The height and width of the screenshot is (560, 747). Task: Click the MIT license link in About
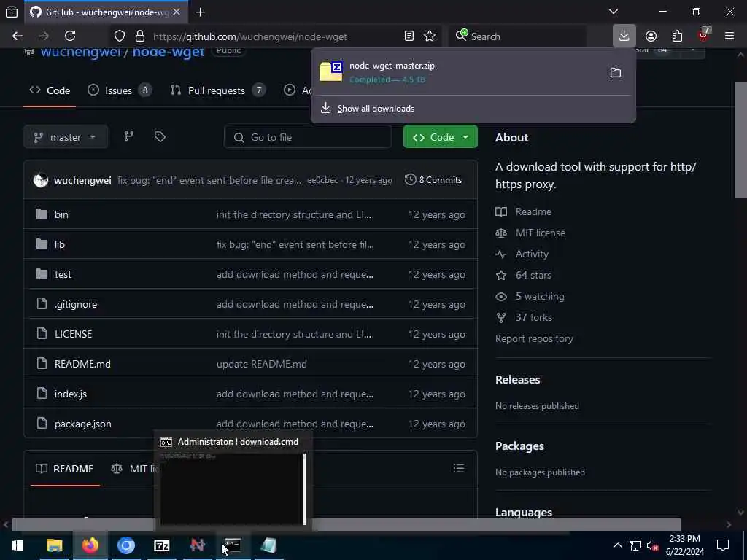click(x=541, y=233)
